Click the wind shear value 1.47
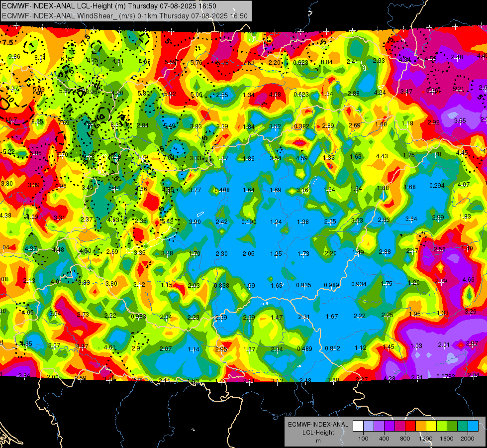487x448 pixels. (x=277, y=318)
